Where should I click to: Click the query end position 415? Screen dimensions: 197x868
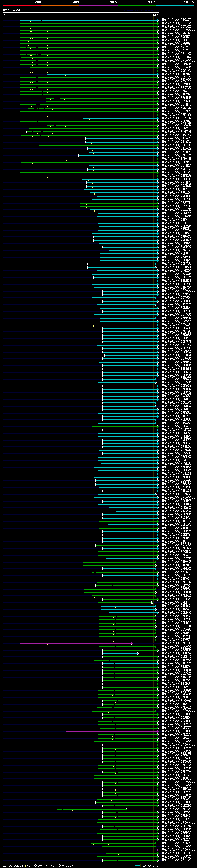coord(155,15)
